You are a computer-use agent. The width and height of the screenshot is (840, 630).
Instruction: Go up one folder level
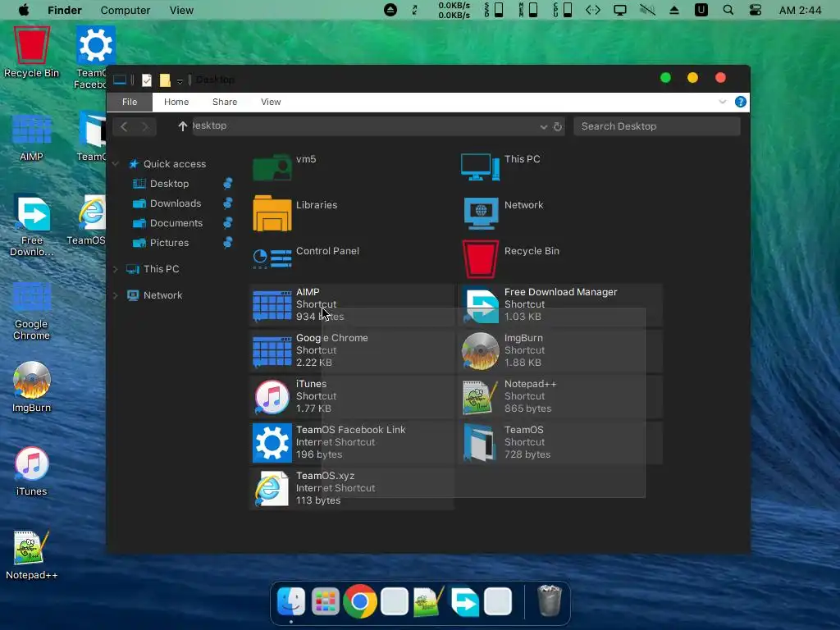[x=183, y=126]
